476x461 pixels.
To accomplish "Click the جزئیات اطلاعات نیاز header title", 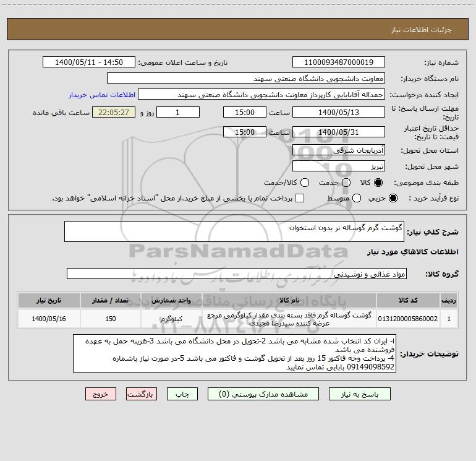I will click(422, 30).
